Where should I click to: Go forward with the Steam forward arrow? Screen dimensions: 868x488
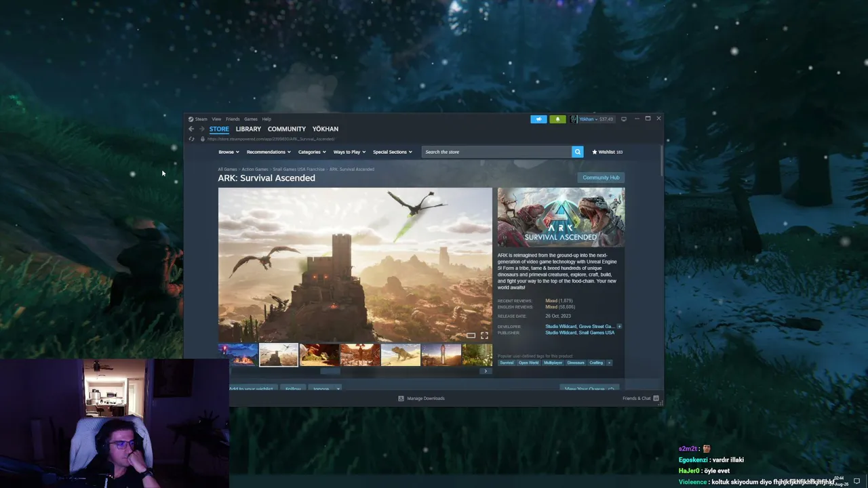click(x=201, y=129)
